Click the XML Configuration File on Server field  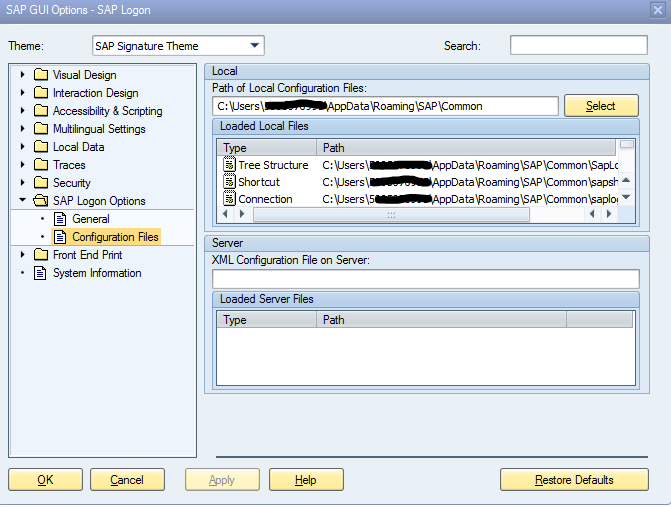pyautogui.click(x=426, y=279)
